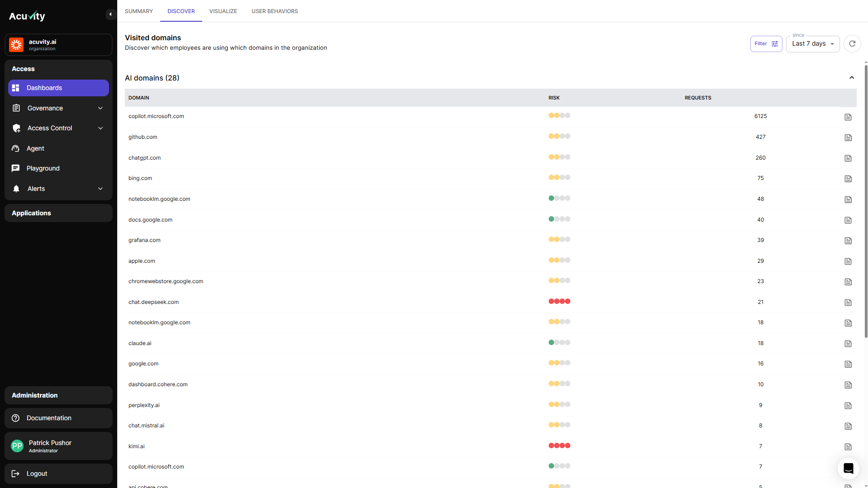
Task: Open the Agent page
Action: coord(58,148)
